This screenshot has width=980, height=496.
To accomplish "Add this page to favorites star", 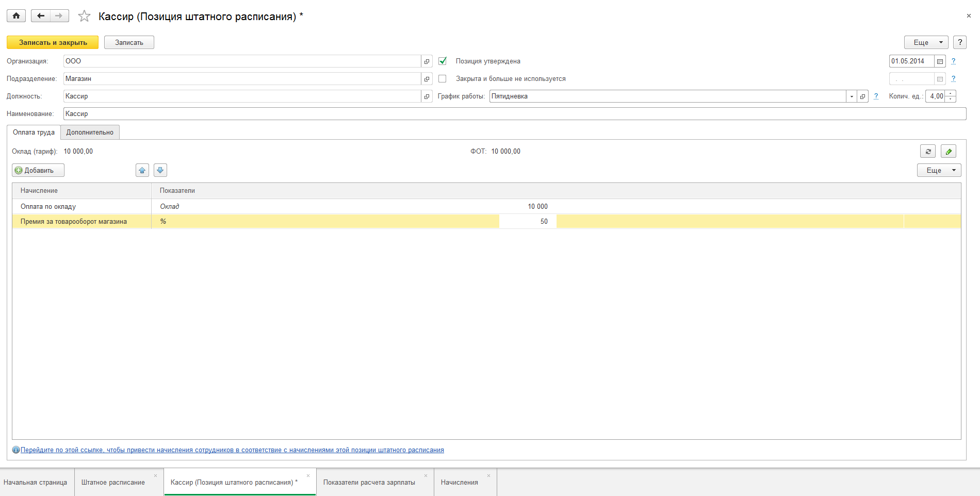I will pos(84,16).
